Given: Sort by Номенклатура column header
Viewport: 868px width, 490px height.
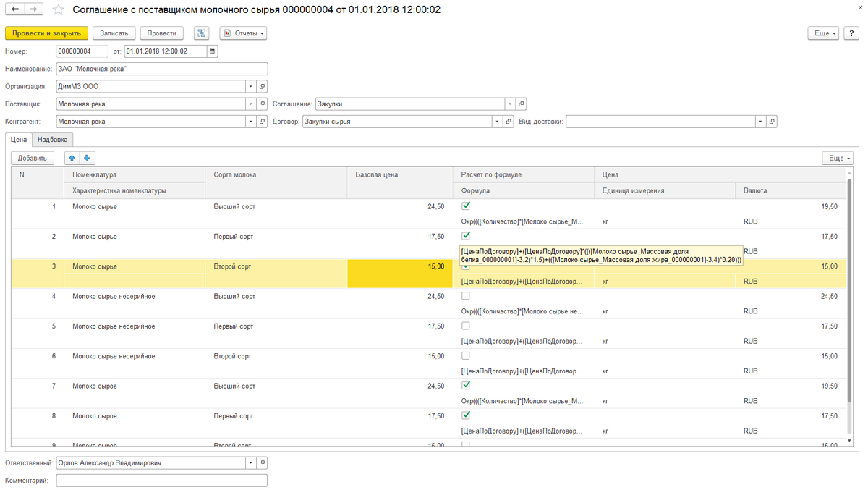Looking at the screenshot, I should [x=135, y=174].
